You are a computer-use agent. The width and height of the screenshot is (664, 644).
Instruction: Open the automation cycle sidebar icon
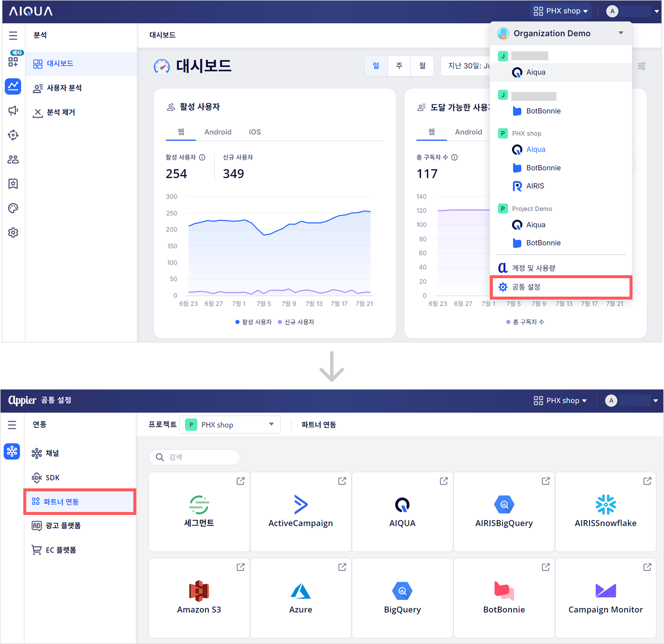(x=13, y=135)
